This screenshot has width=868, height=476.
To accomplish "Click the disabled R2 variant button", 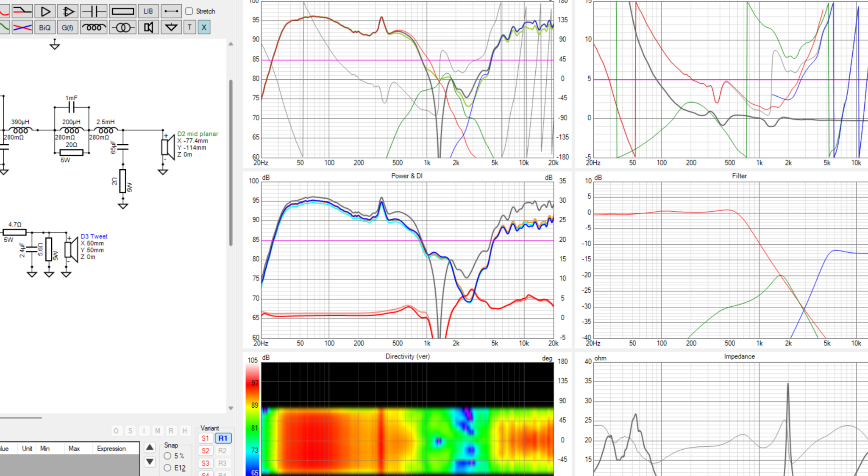I will (223, 451).
